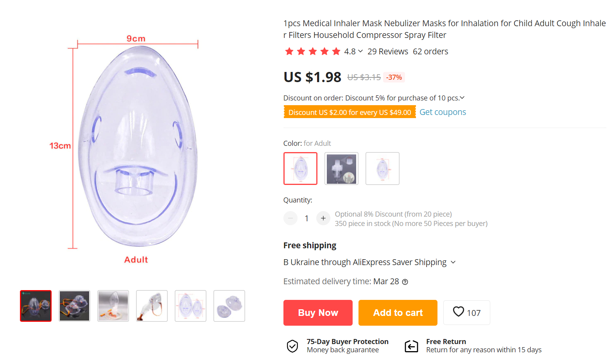The width and height of the screenshot is (613, 364).
Task: Select the third color variant swatch
Action: 382,169
